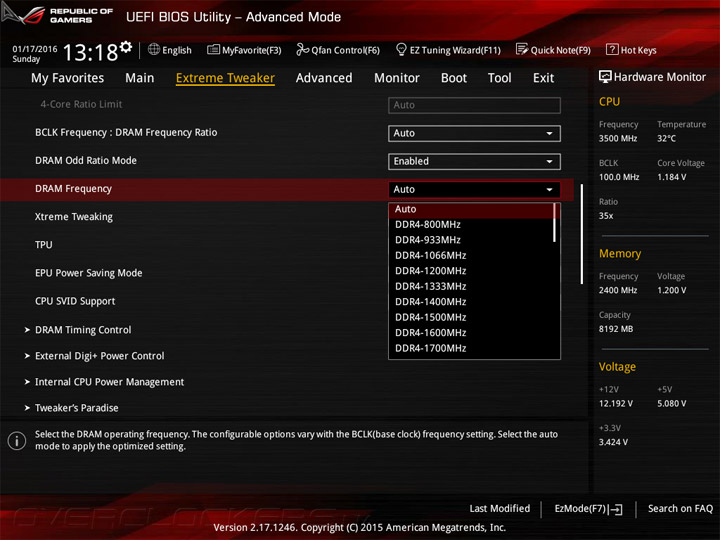The image size is (720, 540).
Task: Click the +12V reading 12.192 V
Action: point(616,404)
